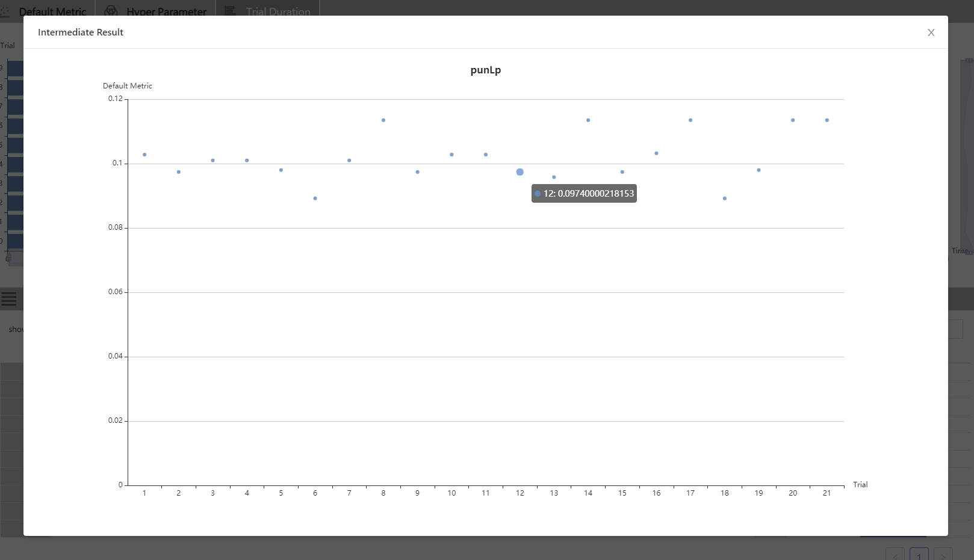Click the Trial Duration bar chart icon
Screen dimensions: 974x560
(229, 10)
